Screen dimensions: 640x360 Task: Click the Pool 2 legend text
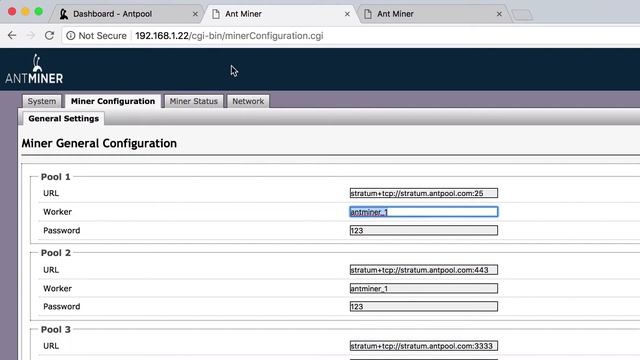(56, 253)
